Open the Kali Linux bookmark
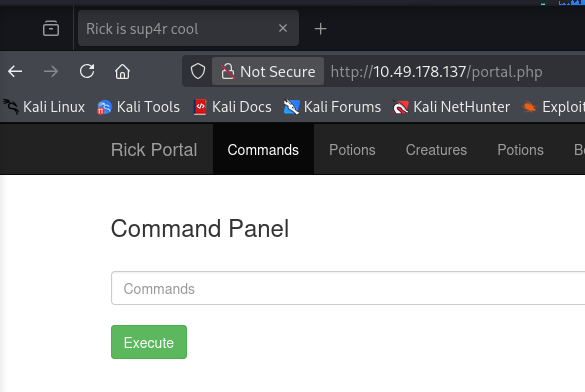Screen dimensions: 585x392 coord(44,107)
